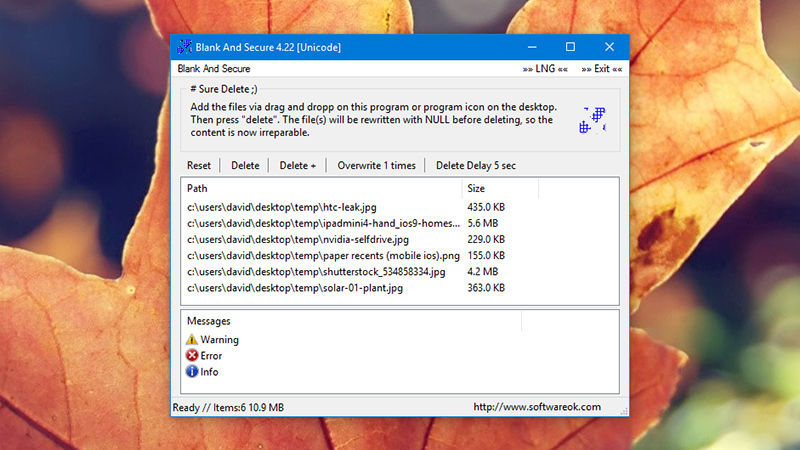
Task: Select the Error message entry
Action: click(x=205, y=356)
